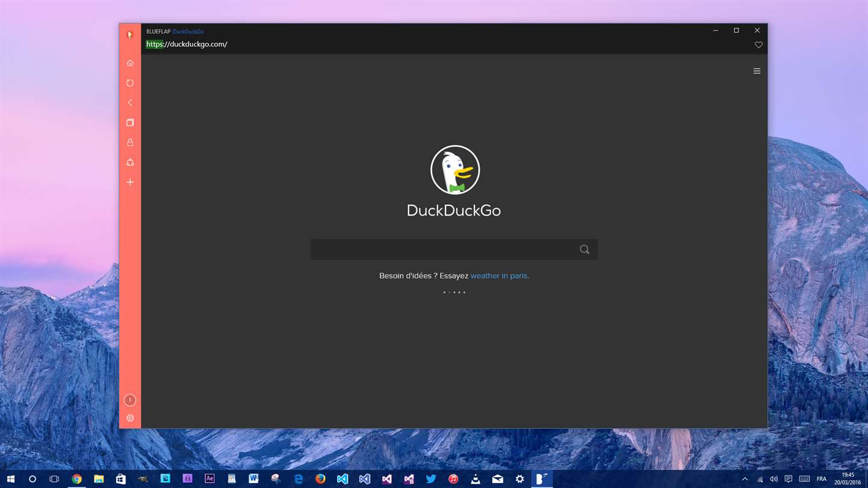Click the address bar showing https://duckduckgo.com/
The height and width of the screenshot is (488, 868).
186,44
